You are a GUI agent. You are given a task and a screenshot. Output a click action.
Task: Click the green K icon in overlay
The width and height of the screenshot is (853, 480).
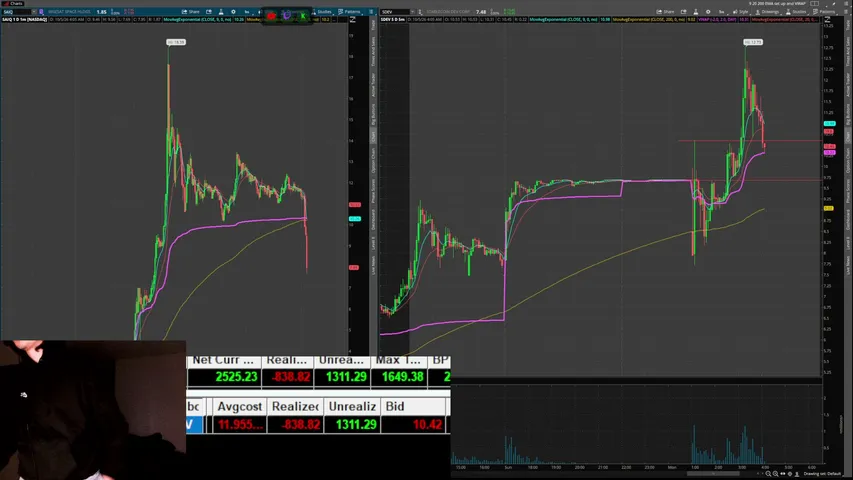click(x=303, y=16)
